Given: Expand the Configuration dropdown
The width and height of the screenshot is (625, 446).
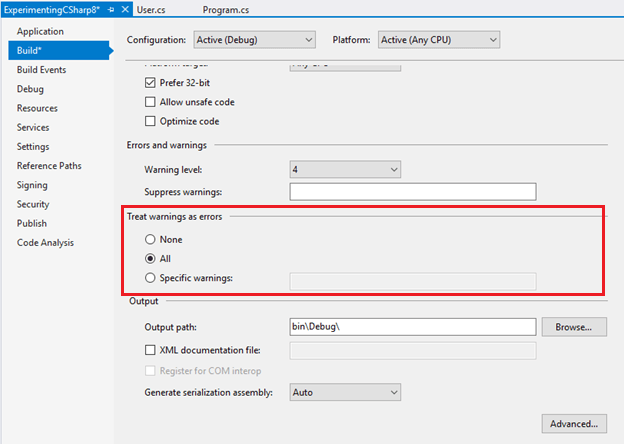Looking at the screenshot, I should 255,40.
